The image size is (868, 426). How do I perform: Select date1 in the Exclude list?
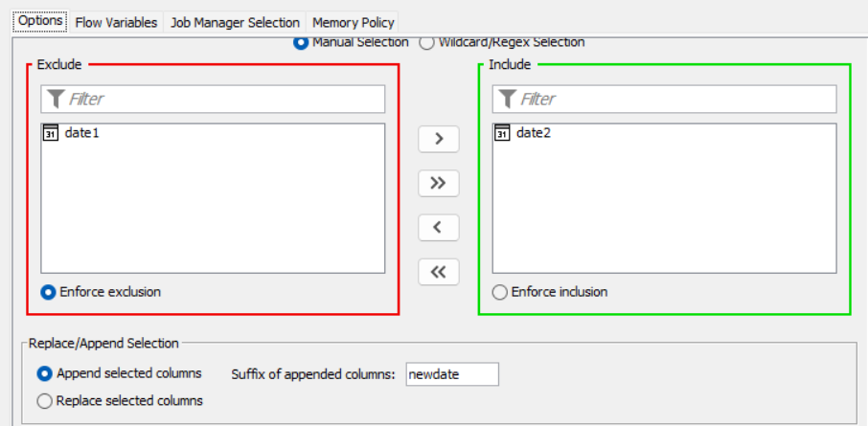pos(213,133)
